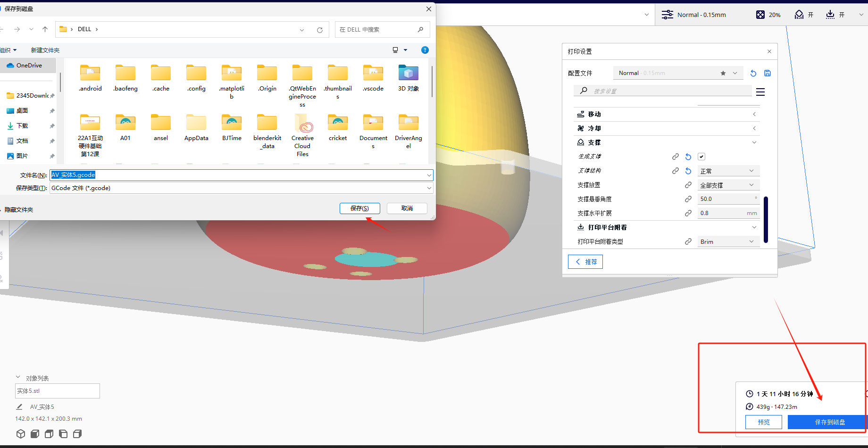Click the support icon in the top bar
868x448 pixels.
coord(799,15)
